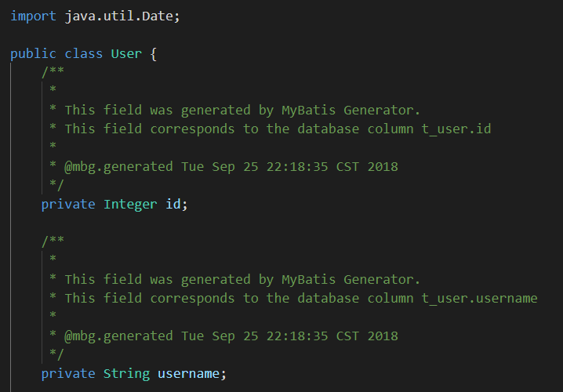Click the Integer type name
Image resolution: width=563 pixels, height=392 pixels.
[x=130, y=204]
